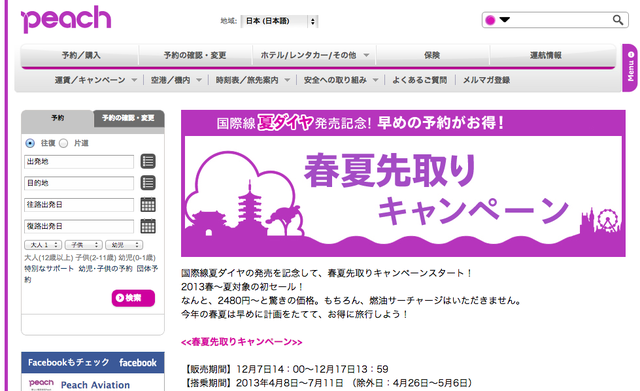Click the 往路出発日 outbound date field
Image resolution: width=640 pixels, height=391 pixels.
click(x=79, y=205)
